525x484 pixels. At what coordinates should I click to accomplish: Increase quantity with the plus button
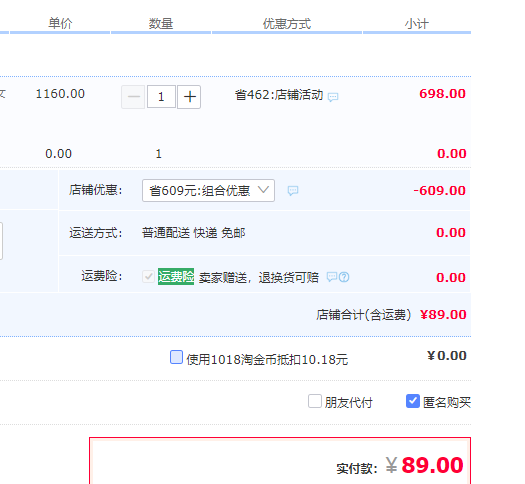[x=189, y=97]
